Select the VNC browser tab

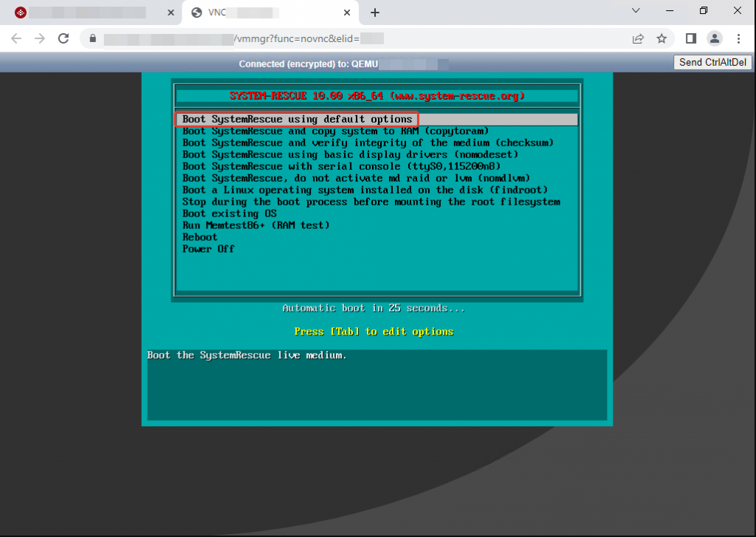click(x=270, y=13)
